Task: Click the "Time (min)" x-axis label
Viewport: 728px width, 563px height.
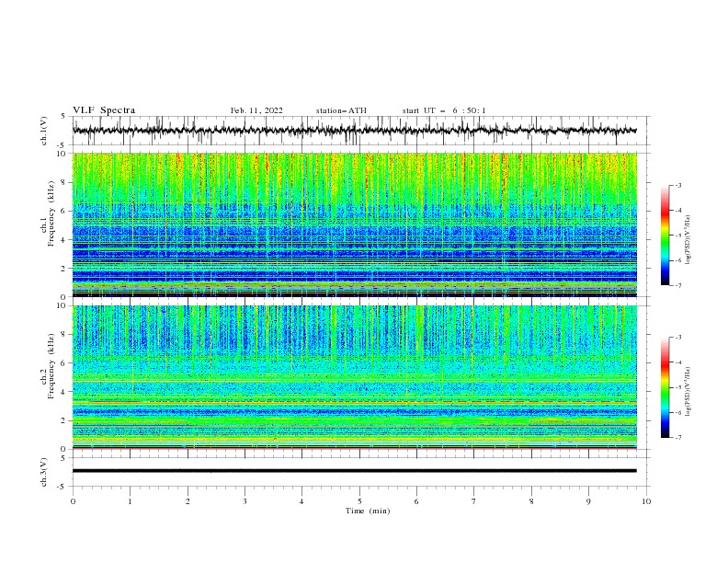Action: (368, 511)
